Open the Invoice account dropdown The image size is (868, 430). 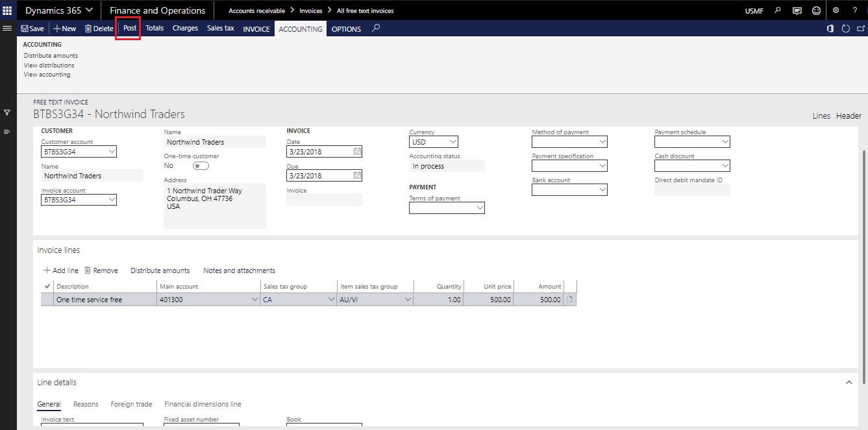(x=112, y=200)
